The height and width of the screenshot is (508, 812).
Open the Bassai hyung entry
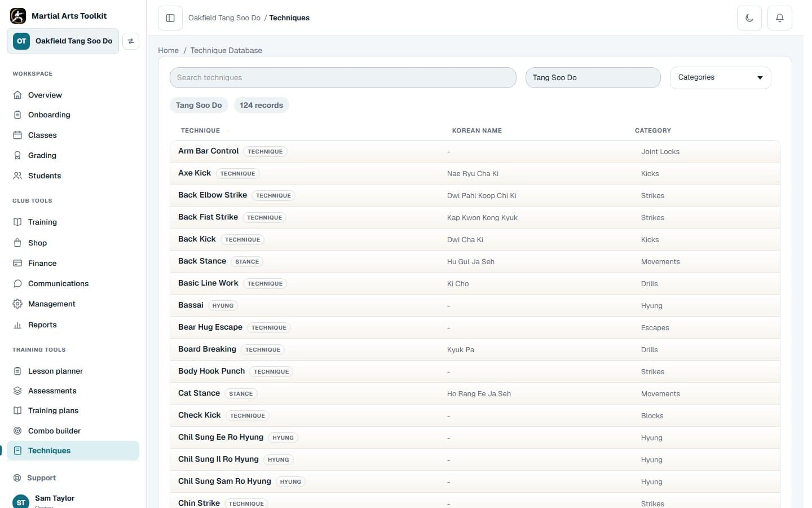click(191, 305)
